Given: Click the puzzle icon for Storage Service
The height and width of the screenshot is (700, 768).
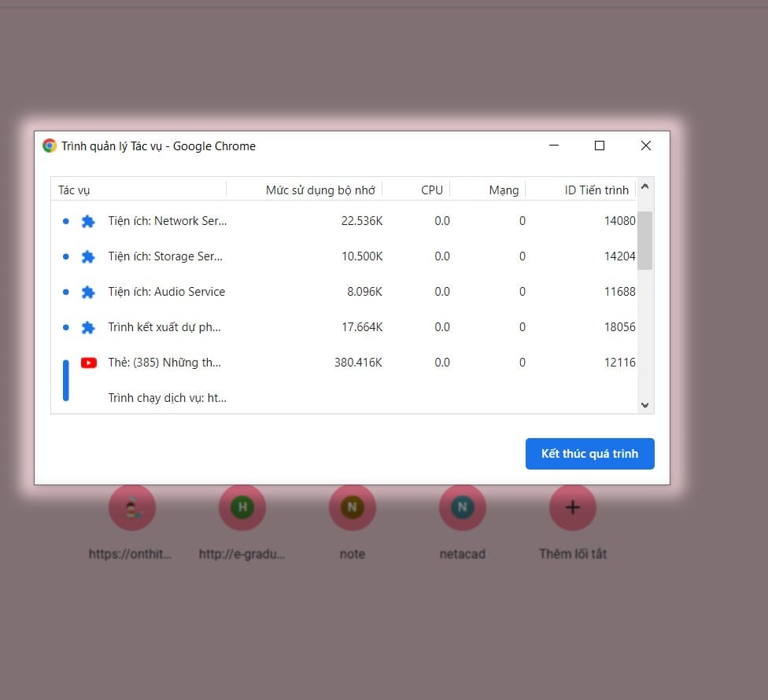Looking at the screenshot, I should pos(88,256).
